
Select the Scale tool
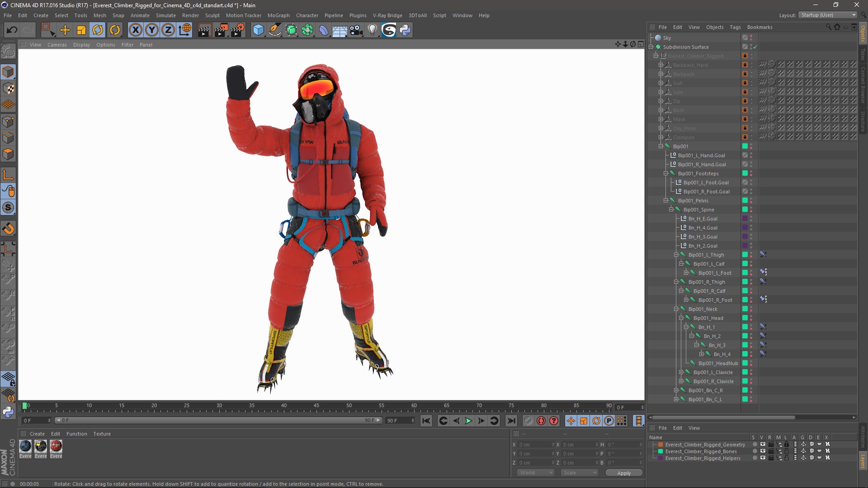(81, 30)
